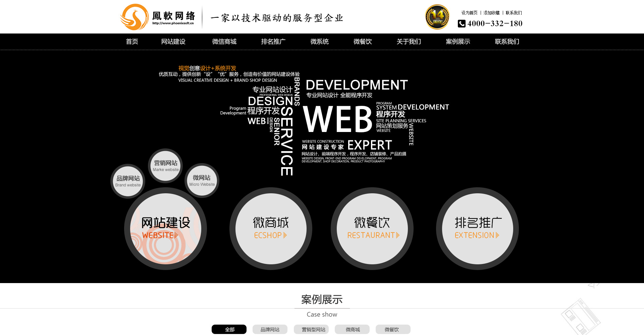Select the 微网站 Micro Website bubble
Viewport: 644px width, 335px height.
(202, 181)
